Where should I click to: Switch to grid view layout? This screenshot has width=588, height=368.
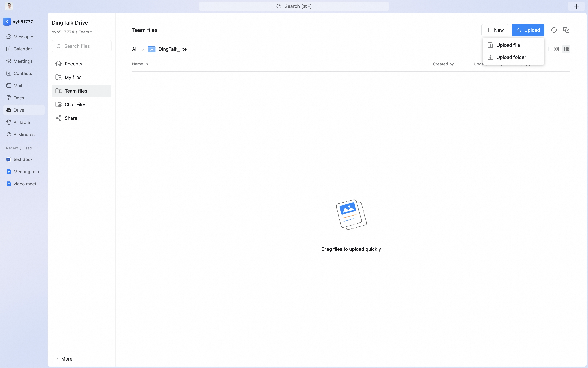click(557, 49)
